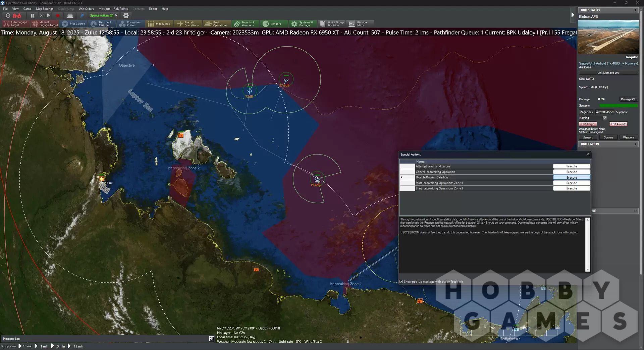
Task: Open Aircraft Operations
Action: point(188,24)
